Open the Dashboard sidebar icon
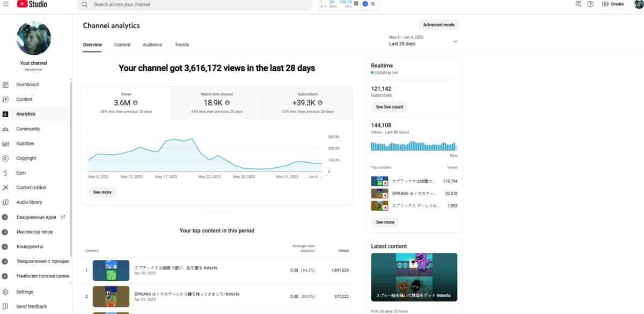This screenshot has height=314, width=644. (x=5, y=85)
